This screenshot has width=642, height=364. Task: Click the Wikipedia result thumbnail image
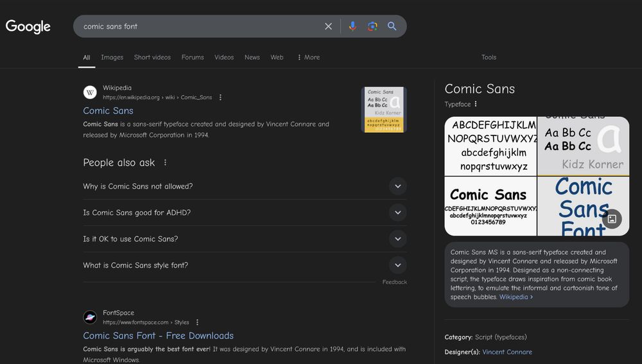pyautogui.click(x=384, y=109)
